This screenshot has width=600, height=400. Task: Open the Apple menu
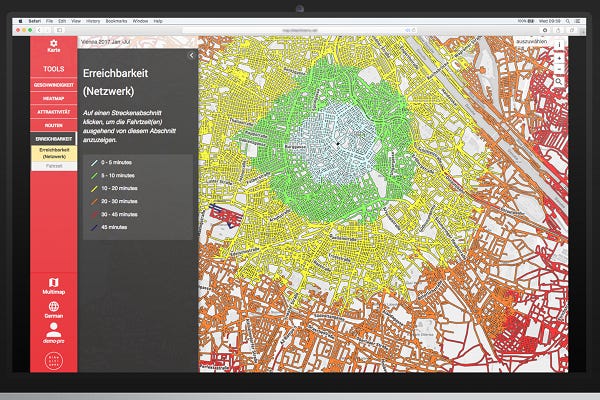coord(21,21)
